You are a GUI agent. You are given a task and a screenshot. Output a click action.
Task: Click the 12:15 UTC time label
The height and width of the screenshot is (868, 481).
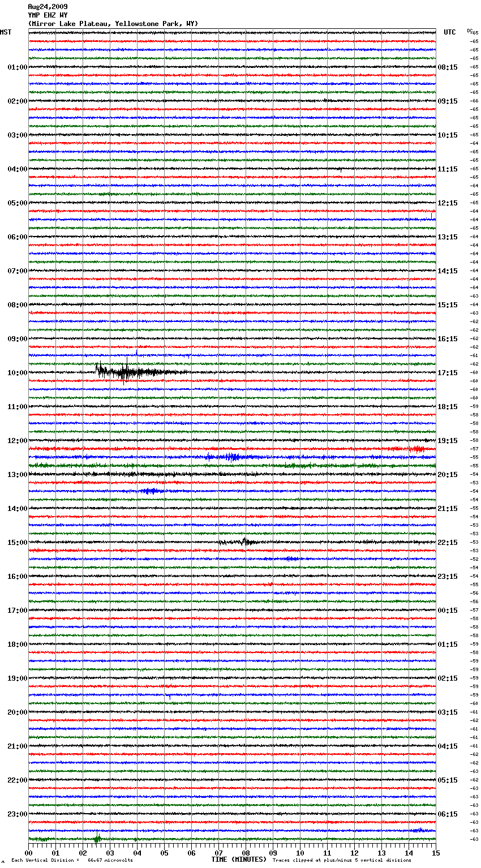(x=448, y=203)
